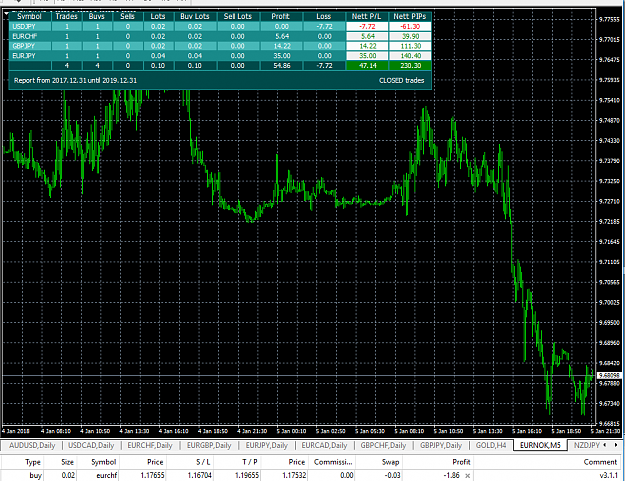Sort by the Swap column header
The width and height of the screenshot is (625, 481).
[x=390, y=462]
